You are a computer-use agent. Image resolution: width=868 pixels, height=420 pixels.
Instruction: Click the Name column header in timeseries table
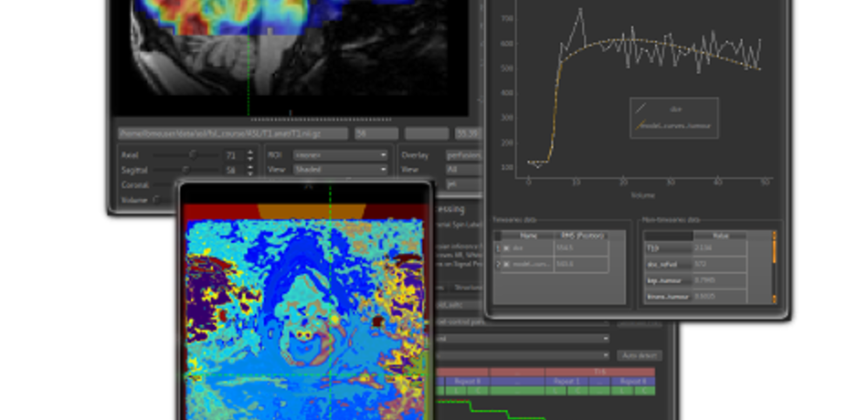point(528,235)
